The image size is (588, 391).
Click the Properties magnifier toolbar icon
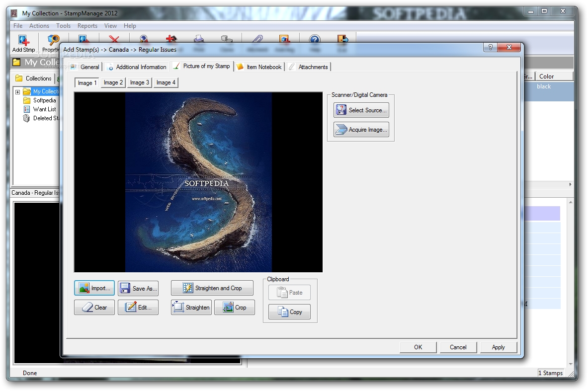(53, 40)
